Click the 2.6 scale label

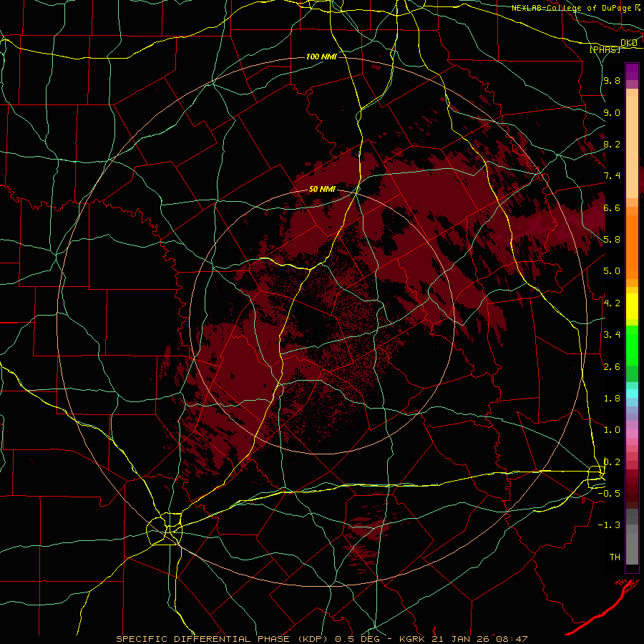(612, 366)
